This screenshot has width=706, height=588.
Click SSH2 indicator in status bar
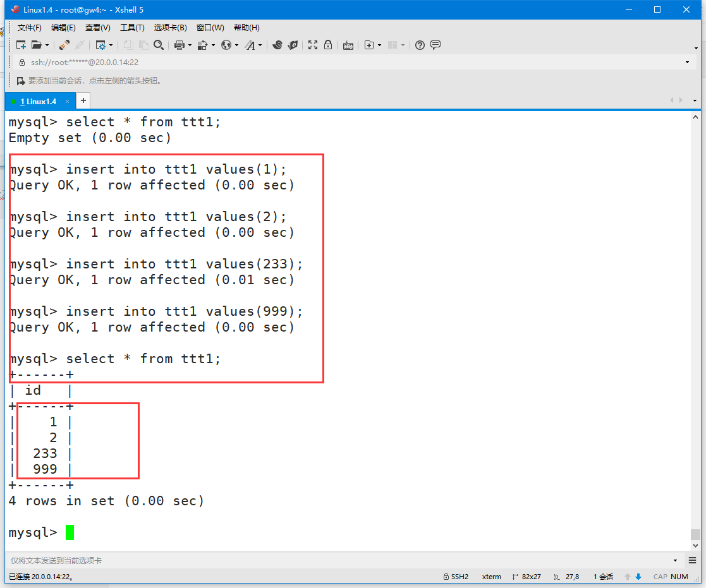(456, 577)
